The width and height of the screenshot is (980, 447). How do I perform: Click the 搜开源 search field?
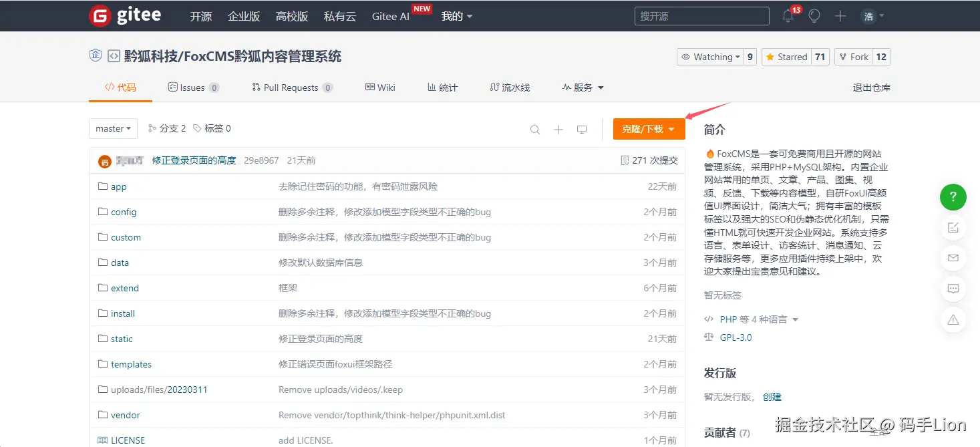pyautogui.click(x=701, y=16)
